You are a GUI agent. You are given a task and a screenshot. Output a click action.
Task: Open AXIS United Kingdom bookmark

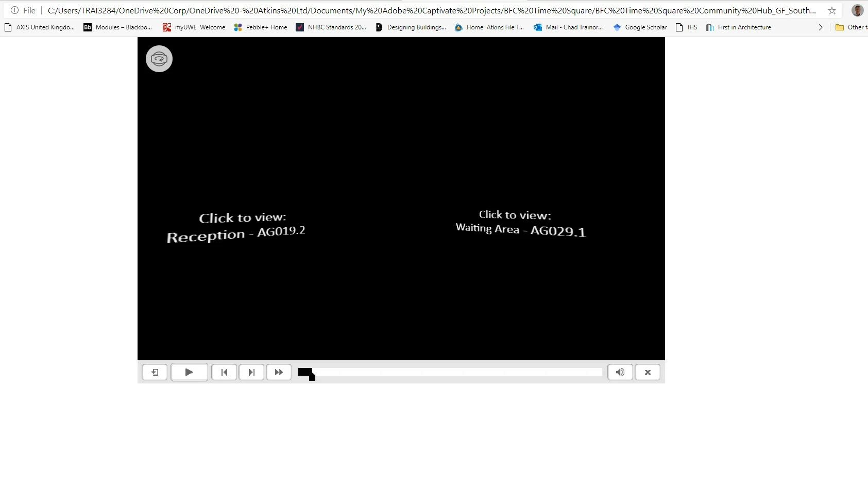point(40,27)
